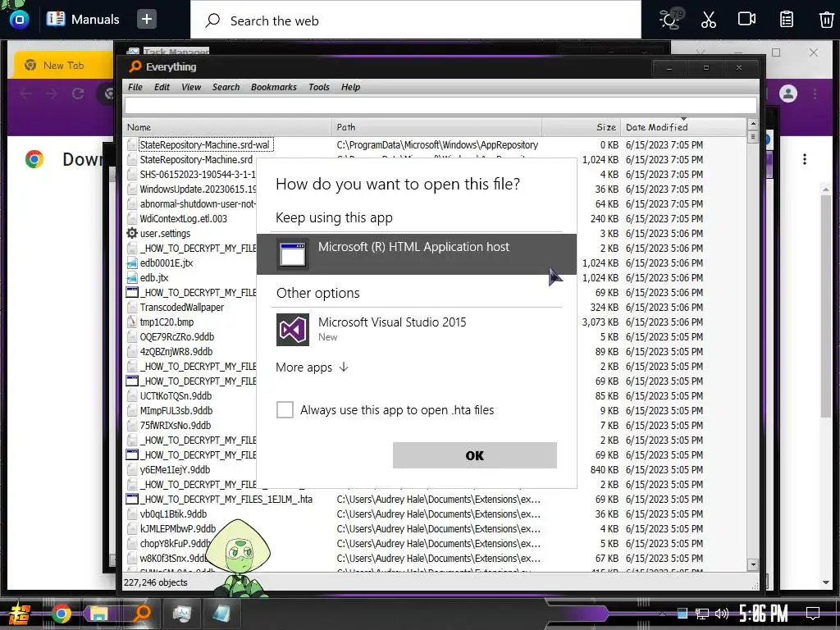Screen dimensions: 840x630
Task: Select file MImpFUL3sb.9ddb
Action: tap(176, 411)
